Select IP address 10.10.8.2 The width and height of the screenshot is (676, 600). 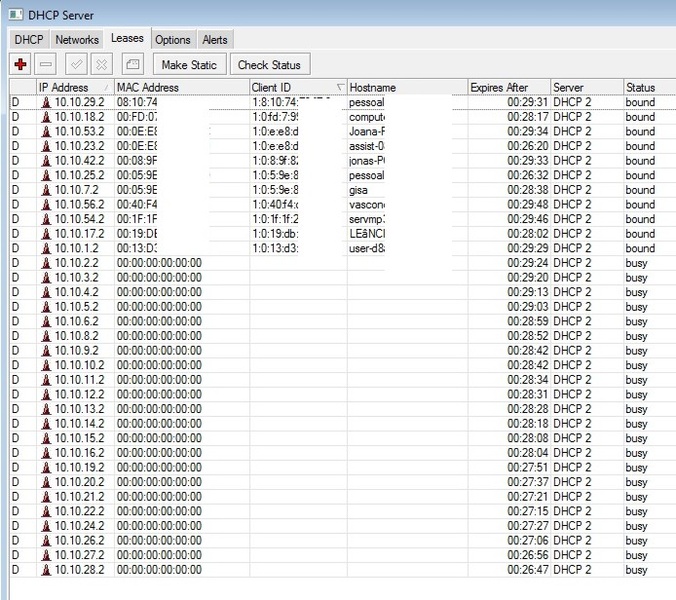coord(76,336)
